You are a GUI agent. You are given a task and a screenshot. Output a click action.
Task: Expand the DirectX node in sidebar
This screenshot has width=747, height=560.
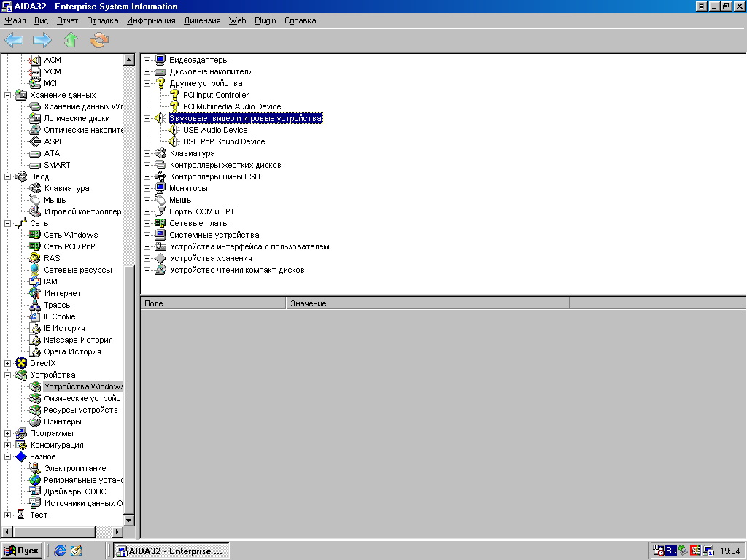point(7,363)
